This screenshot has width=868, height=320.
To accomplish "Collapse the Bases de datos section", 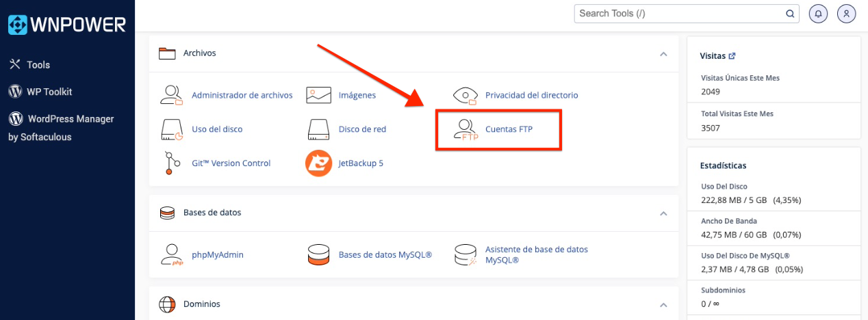I will (x=663, y=213).
